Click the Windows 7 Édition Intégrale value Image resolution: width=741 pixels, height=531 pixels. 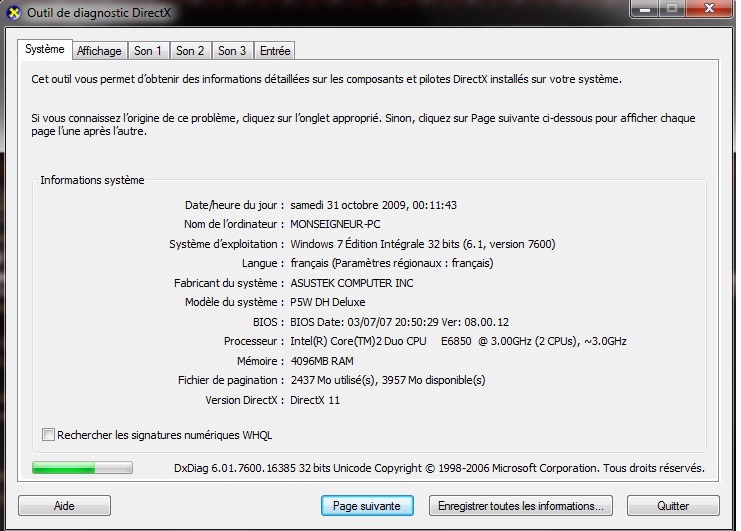pos(422,244)
